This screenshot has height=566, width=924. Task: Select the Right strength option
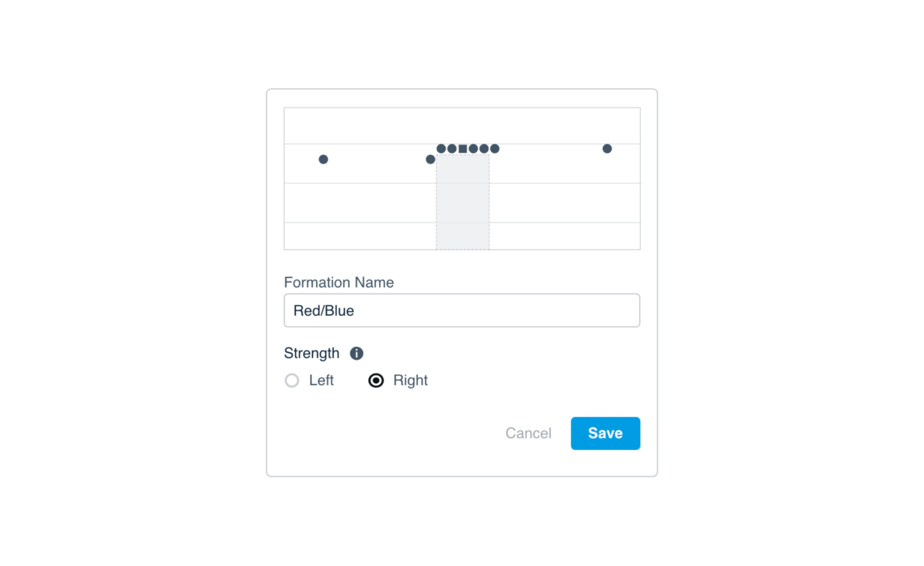pyautogui.click(x=376, y=380)
